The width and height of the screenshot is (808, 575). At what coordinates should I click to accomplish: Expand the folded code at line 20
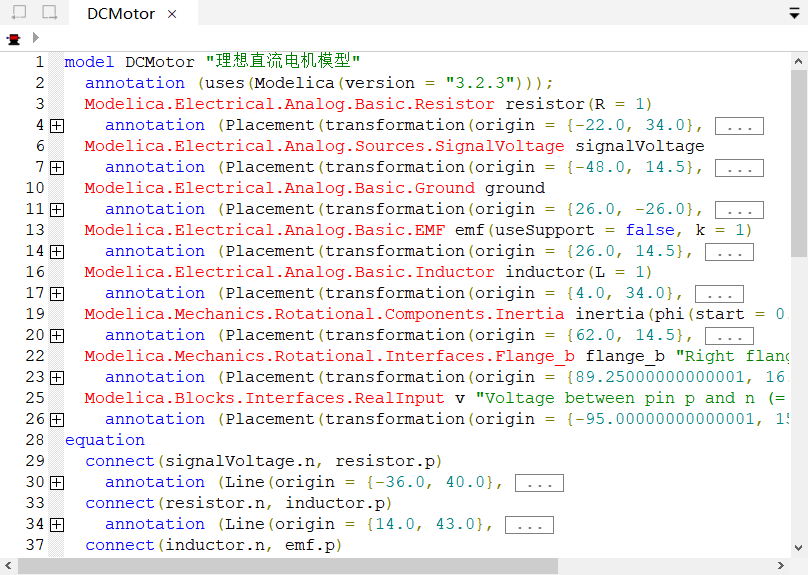coord(57,336)
